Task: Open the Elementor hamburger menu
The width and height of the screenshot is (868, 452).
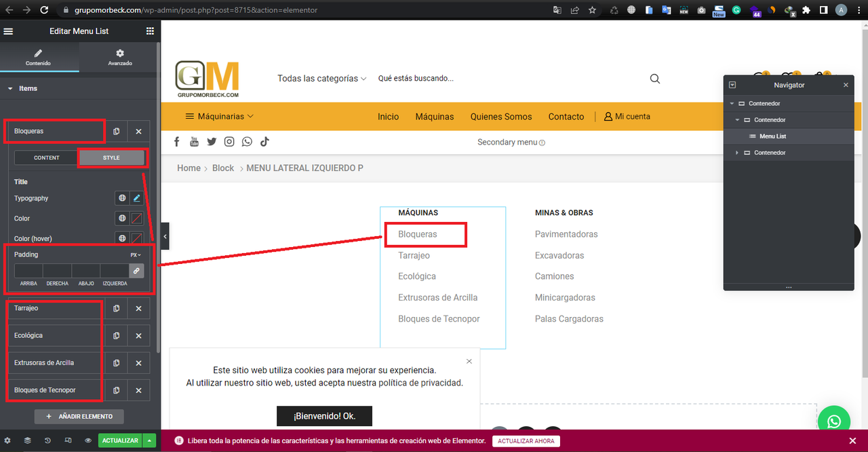Action: click(8, 31)
